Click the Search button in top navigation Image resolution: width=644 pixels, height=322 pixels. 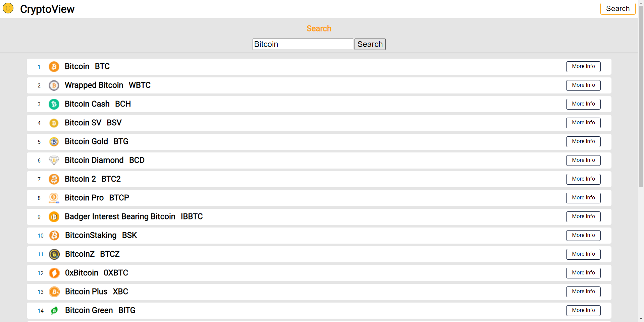(x=618, y=9)
